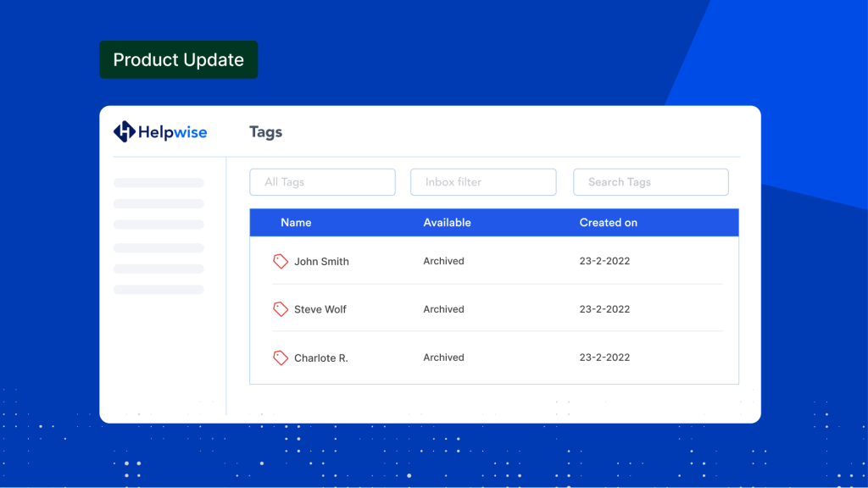Click the third sidebar navigation item
The height and width of the screenshot is (488, 868).
[158, 225]
